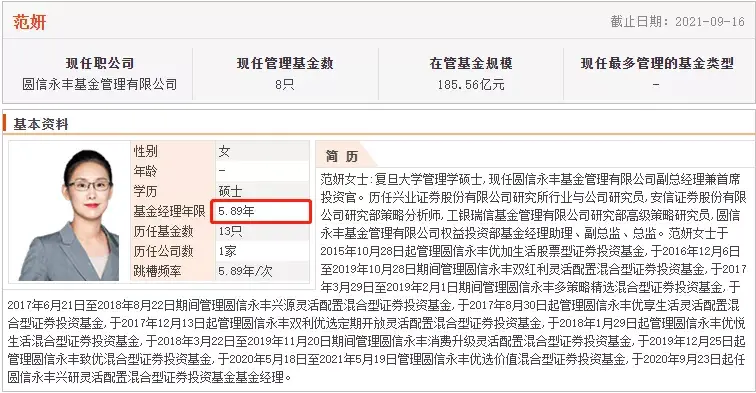This screenshot has width=756, height=393.
Task: Click the 现任管理基金数 header
Action: tap(285, 63)
